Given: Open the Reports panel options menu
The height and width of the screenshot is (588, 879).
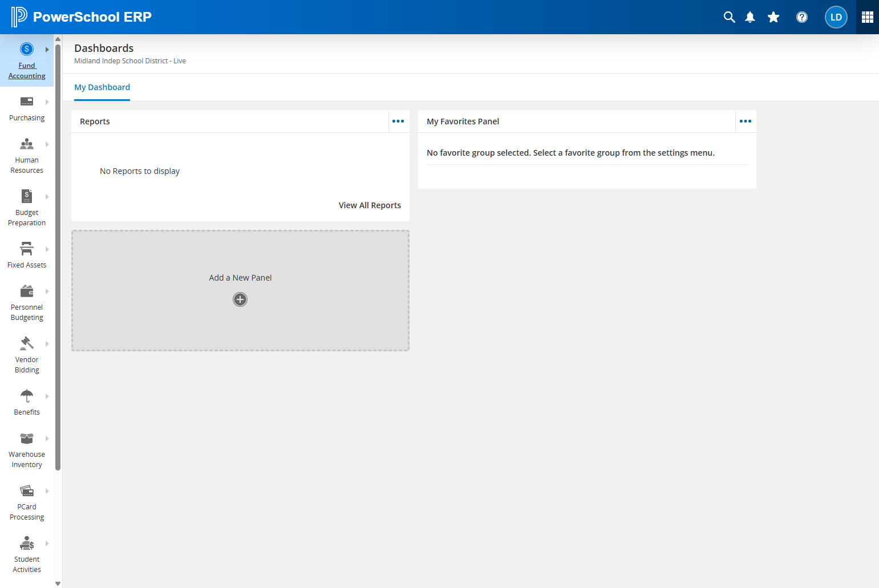Looking at the screenshot, I should [398, 121].
